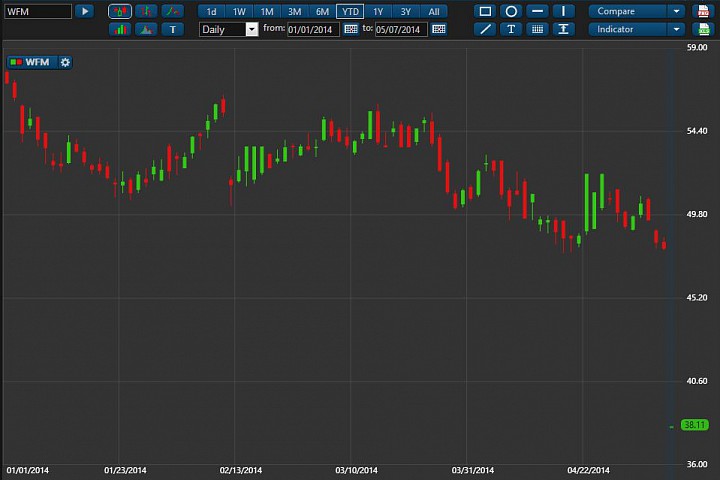Select the diagonal trend line tool
This screenshot has height=480, width=720.
pos(485,29)
